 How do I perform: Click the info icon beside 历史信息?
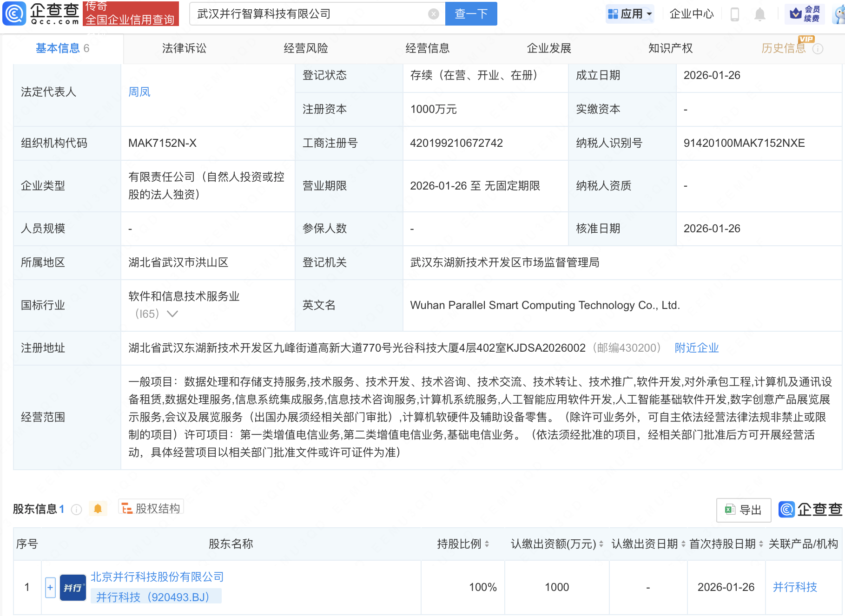click(818, 49)
